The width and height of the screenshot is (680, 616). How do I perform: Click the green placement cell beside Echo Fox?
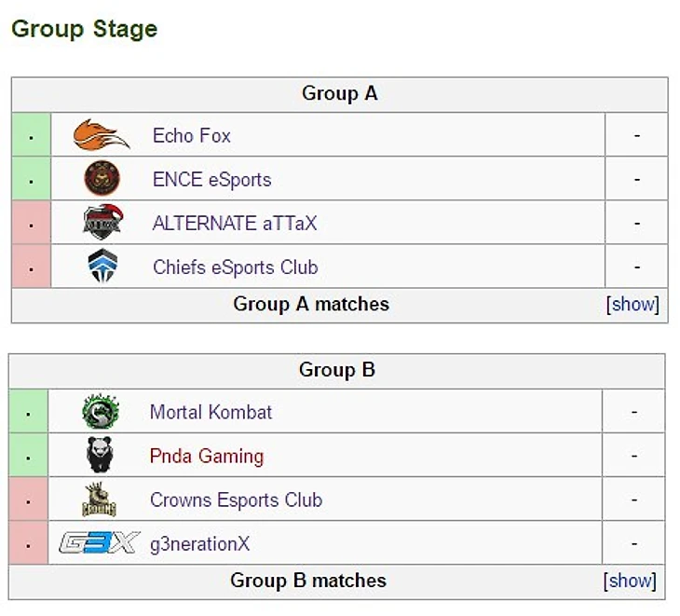pos(31,136)
